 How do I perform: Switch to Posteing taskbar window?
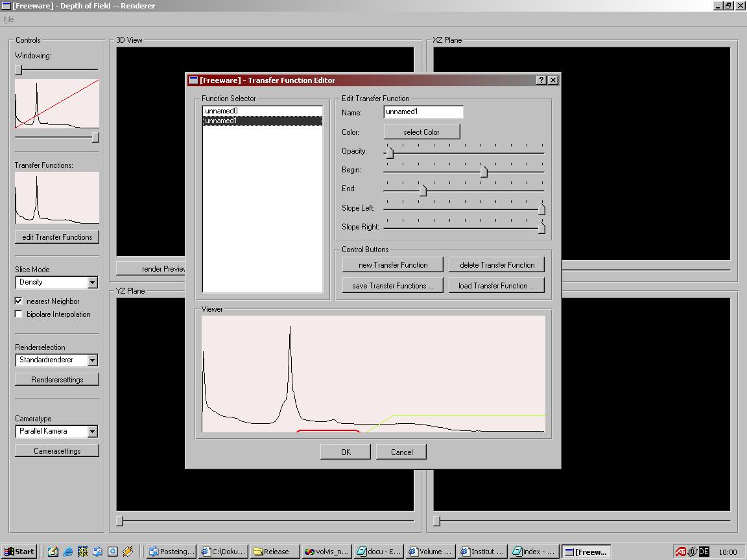(171, 552)
